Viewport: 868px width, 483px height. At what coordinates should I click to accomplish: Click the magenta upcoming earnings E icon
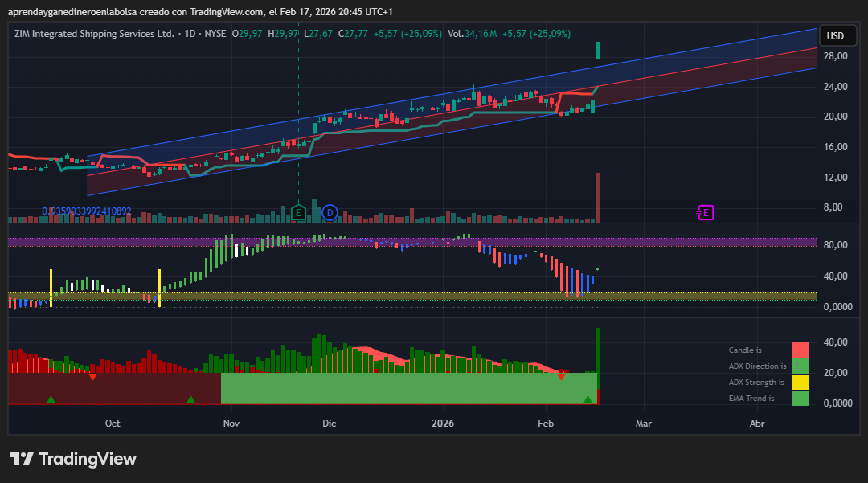[x=706, y=213]
